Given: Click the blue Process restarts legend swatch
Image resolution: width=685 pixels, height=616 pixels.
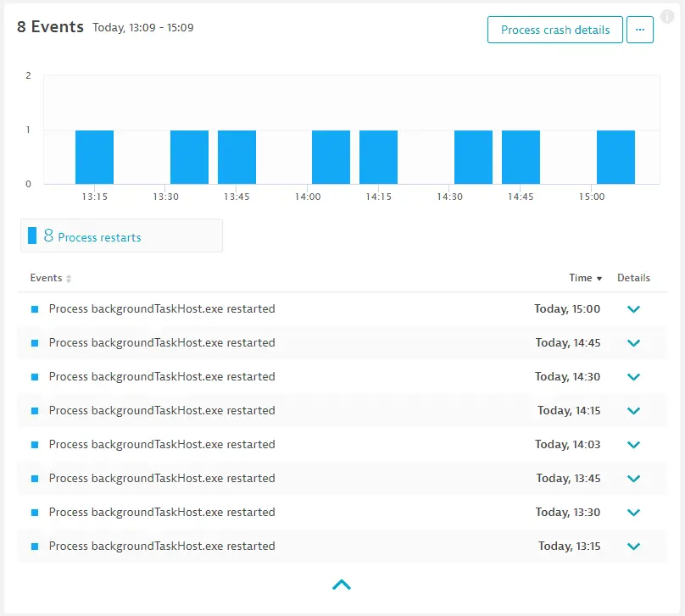Looking at the screenshot, I should pos(32,236).
